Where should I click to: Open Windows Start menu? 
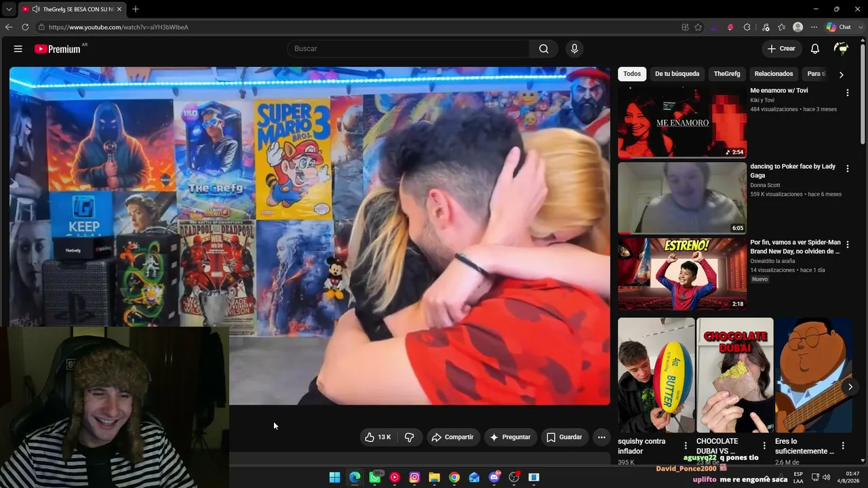click(x=334, y=477)
